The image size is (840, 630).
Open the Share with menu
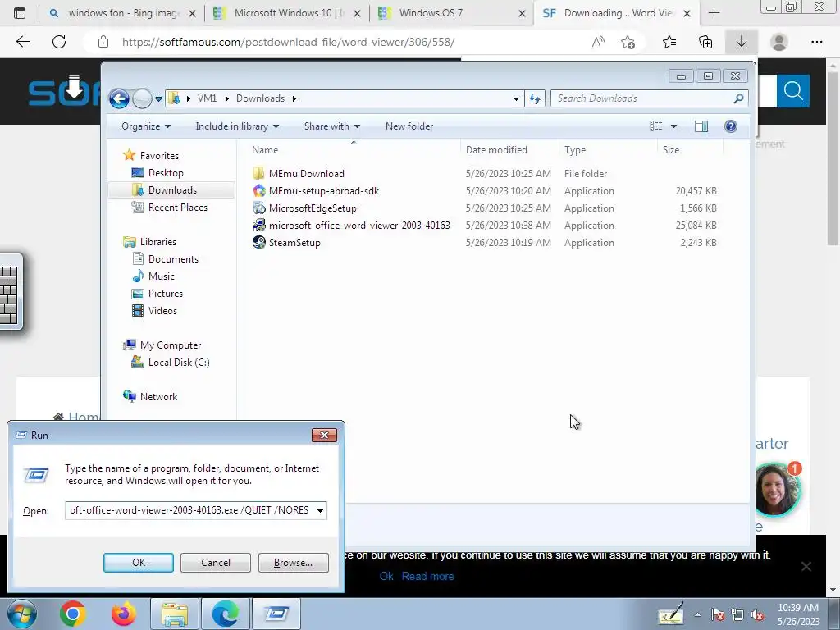332,126
